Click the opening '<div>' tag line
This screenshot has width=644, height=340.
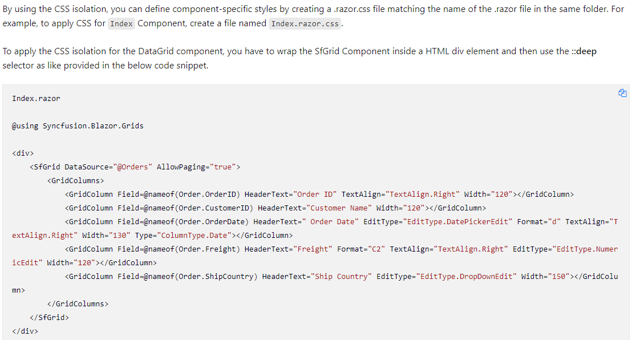pos(23,153)
